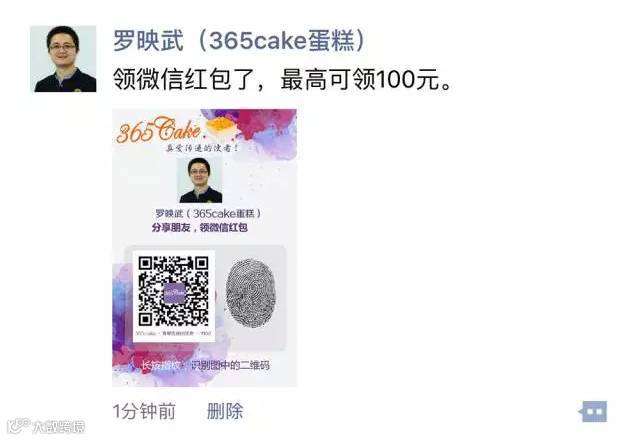
Task: Open 罗映武（365cake蛋糕）profile name link
Action: [239, 40]
